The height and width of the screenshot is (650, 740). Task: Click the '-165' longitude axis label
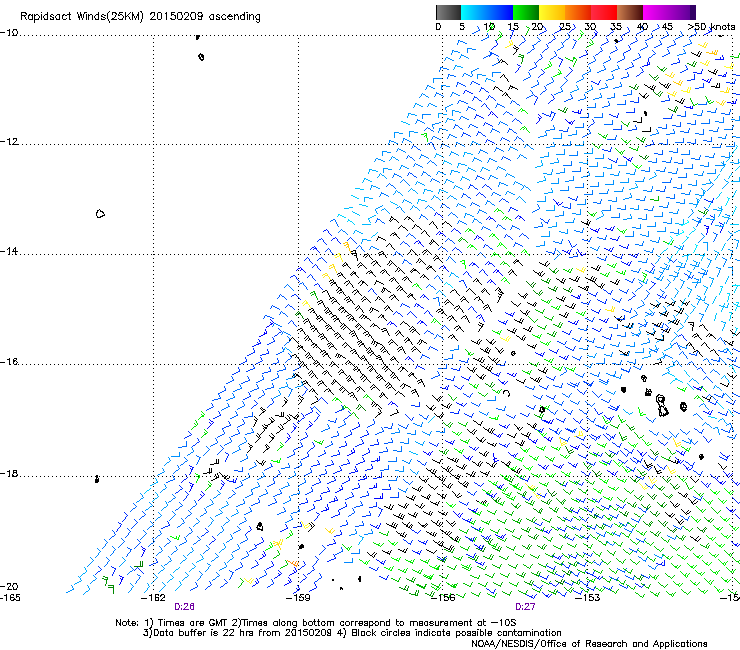10,598
